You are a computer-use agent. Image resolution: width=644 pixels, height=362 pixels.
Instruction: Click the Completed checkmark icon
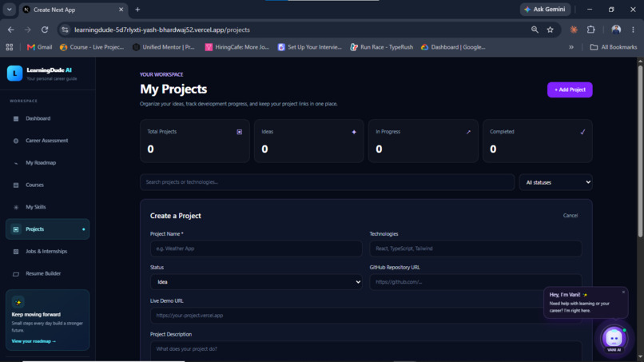tap(582, 132)
